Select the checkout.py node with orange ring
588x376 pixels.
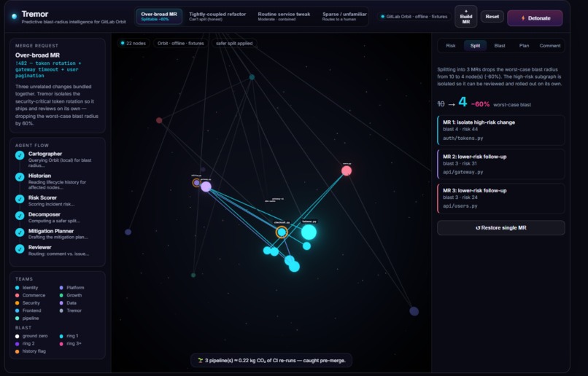282,232
